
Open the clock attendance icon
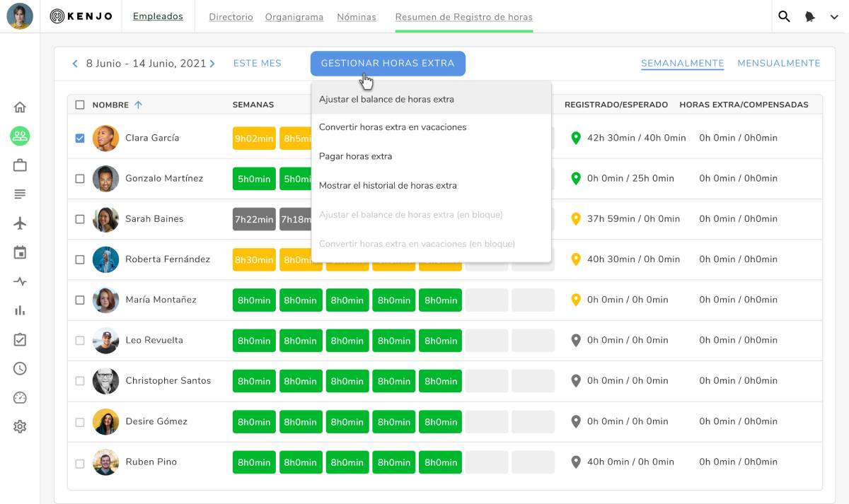pos(20,368)
